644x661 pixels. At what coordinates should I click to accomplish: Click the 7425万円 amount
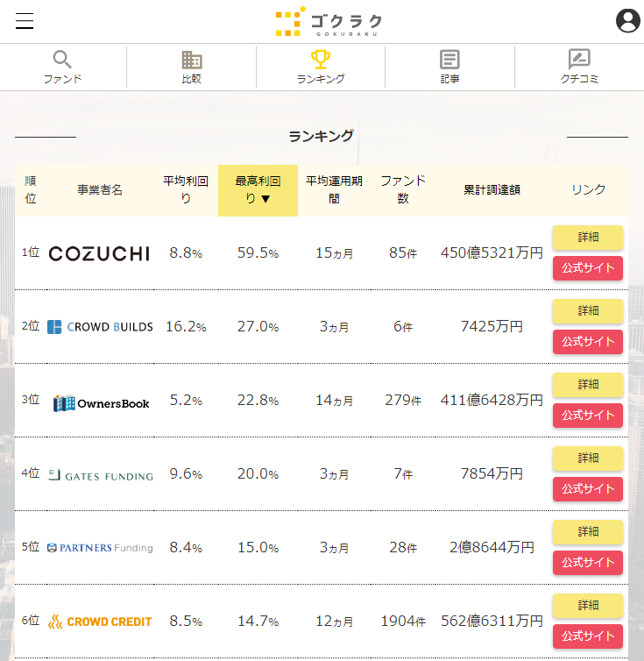[x=492, y=327]
